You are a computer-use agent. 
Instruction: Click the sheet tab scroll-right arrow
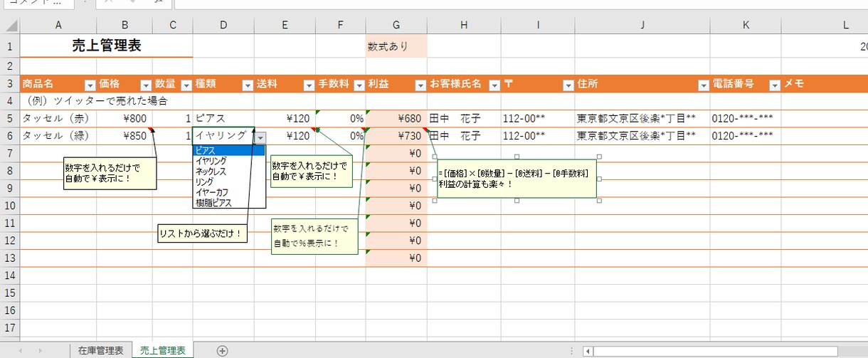coord(39,350)
